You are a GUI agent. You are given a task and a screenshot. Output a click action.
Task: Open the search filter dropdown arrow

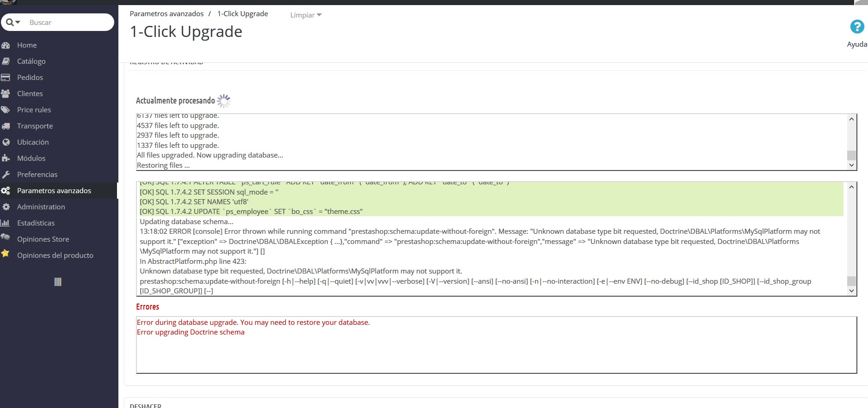tap(18, 22)
